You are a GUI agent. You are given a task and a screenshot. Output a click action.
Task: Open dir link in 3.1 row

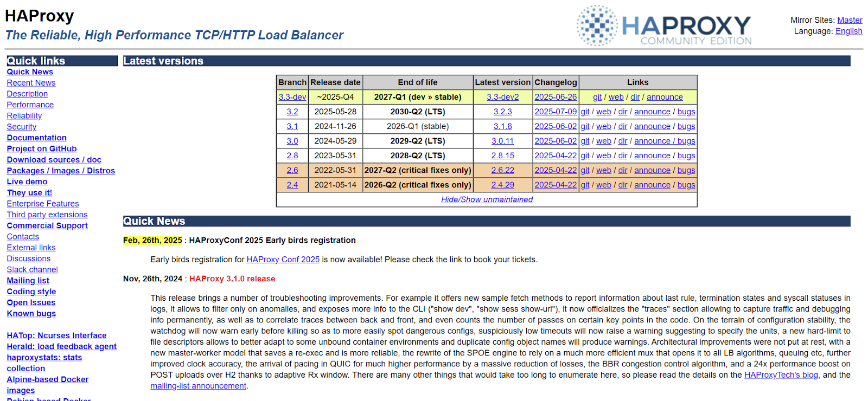[623, 126]
